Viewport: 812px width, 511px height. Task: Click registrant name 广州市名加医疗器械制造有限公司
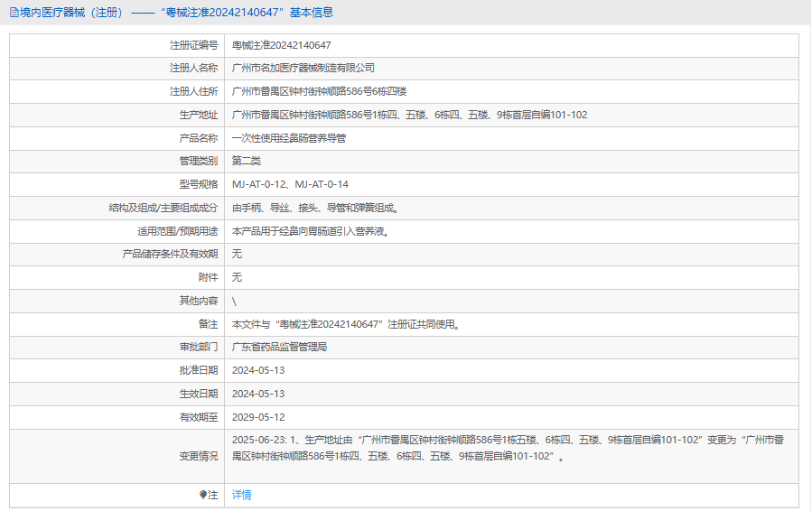coord(303,68)
